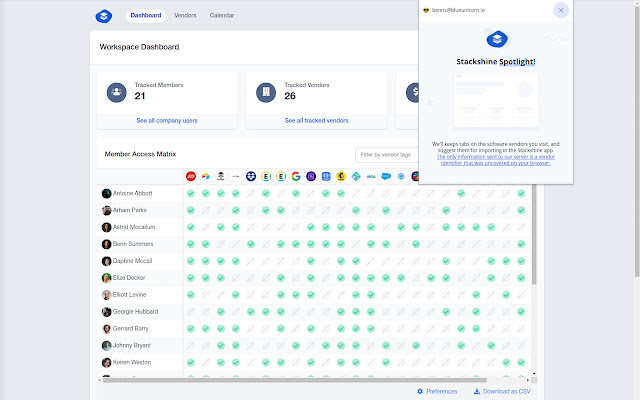The image size is (640, 400).
Task: Click the purple circle vendor icon next to Google
Action: tap(311, 176)
